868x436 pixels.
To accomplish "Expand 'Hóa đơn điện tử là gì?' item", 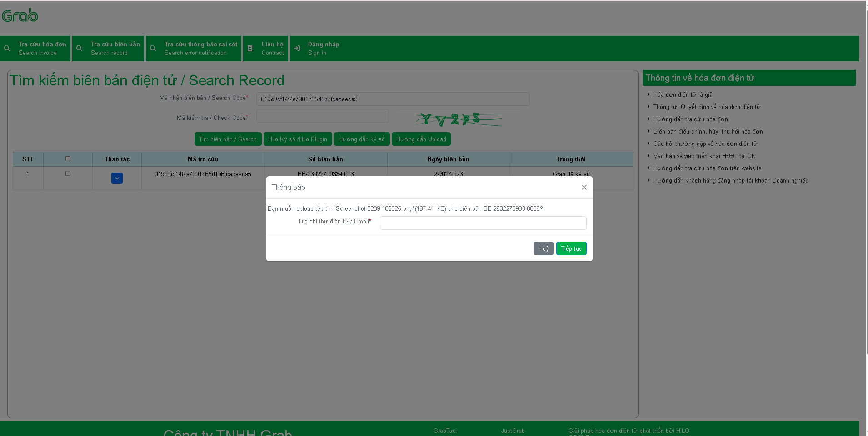I will pyautogui.click(x=683, y=94).
